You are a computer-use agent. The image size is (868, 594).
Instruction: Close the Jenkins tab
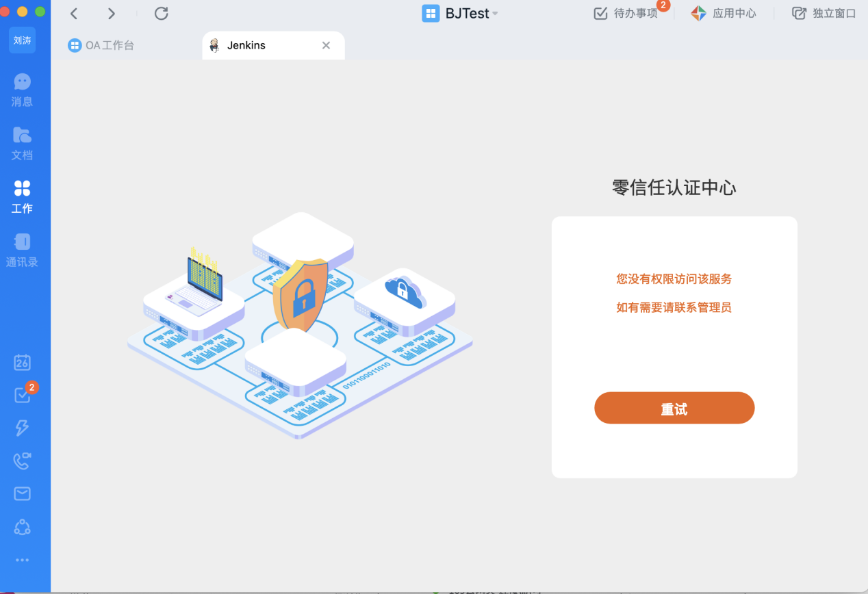(326, 45)
